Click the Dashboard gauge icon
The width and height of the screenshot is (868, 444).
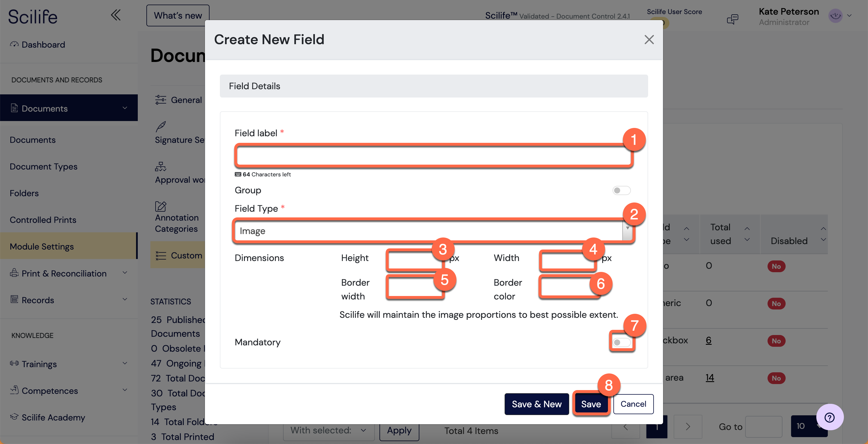tap(14, 44)
